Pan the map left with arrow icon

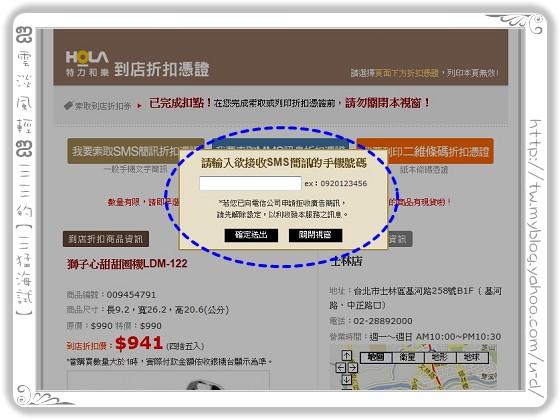click(x=341, y=368)
